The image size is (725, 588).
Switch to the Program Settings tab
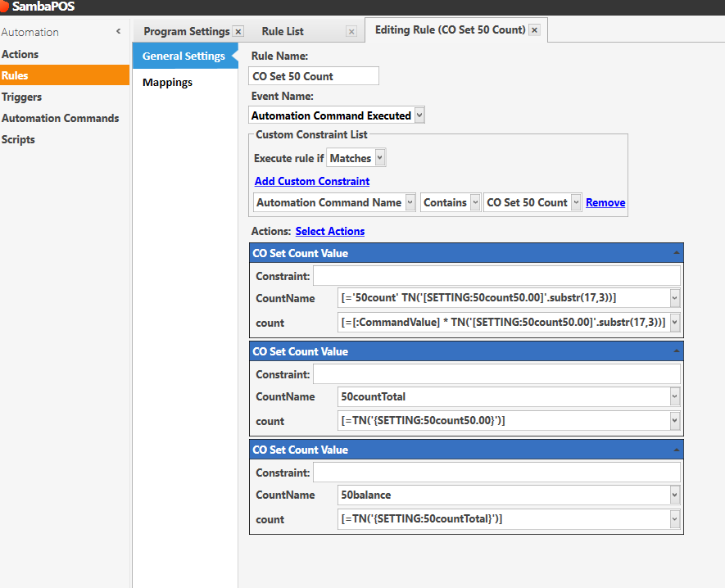[186, 31]
